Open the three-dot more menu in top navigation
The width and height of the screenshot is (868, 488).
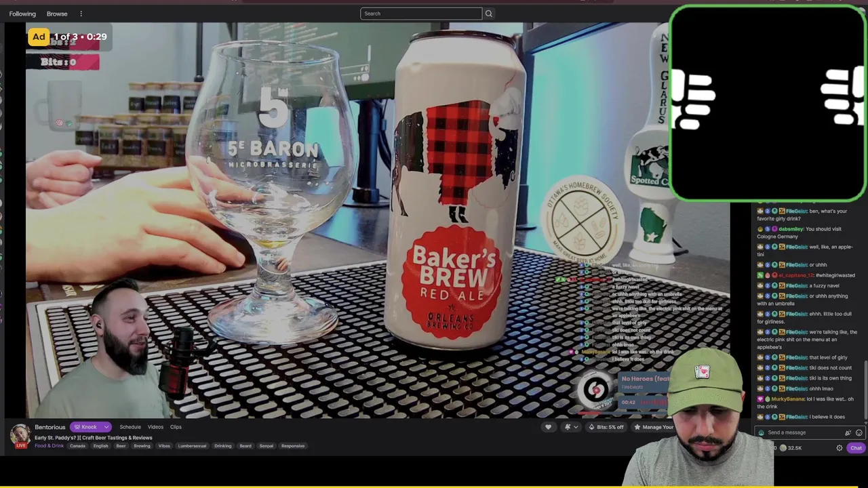point(81,14)
